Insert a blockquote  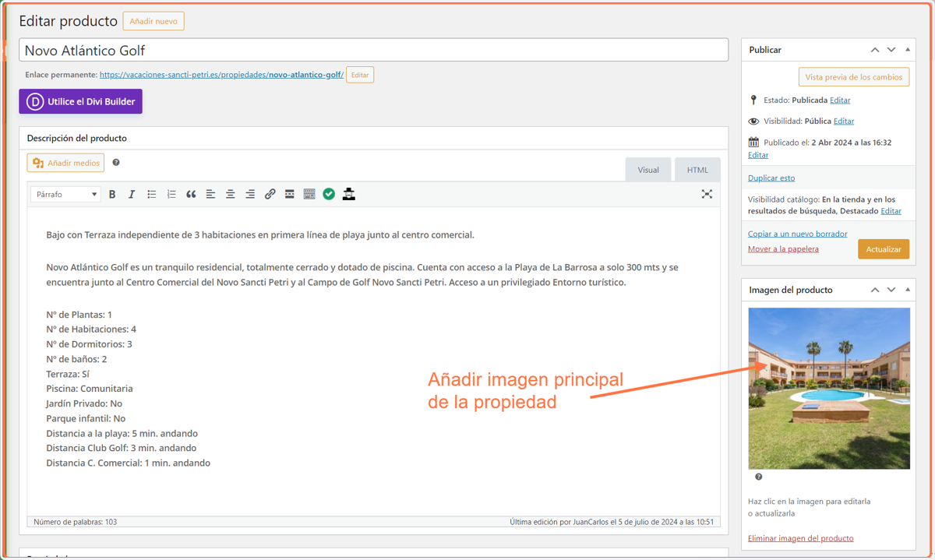191,194
